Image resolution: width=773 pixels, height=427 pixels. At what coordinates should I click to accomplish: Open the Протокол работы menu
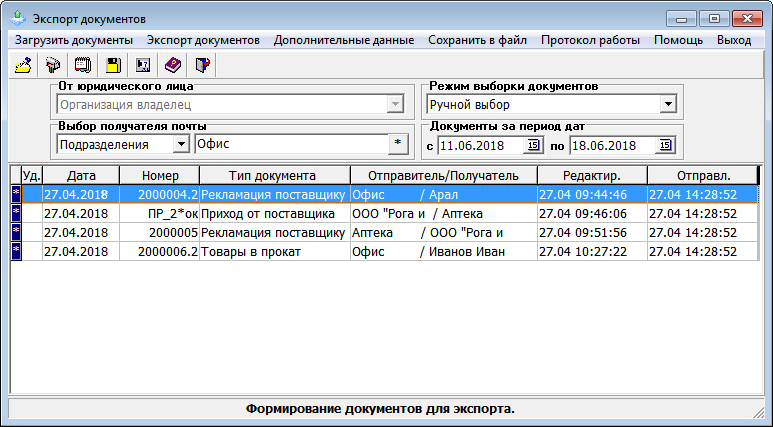590,40
